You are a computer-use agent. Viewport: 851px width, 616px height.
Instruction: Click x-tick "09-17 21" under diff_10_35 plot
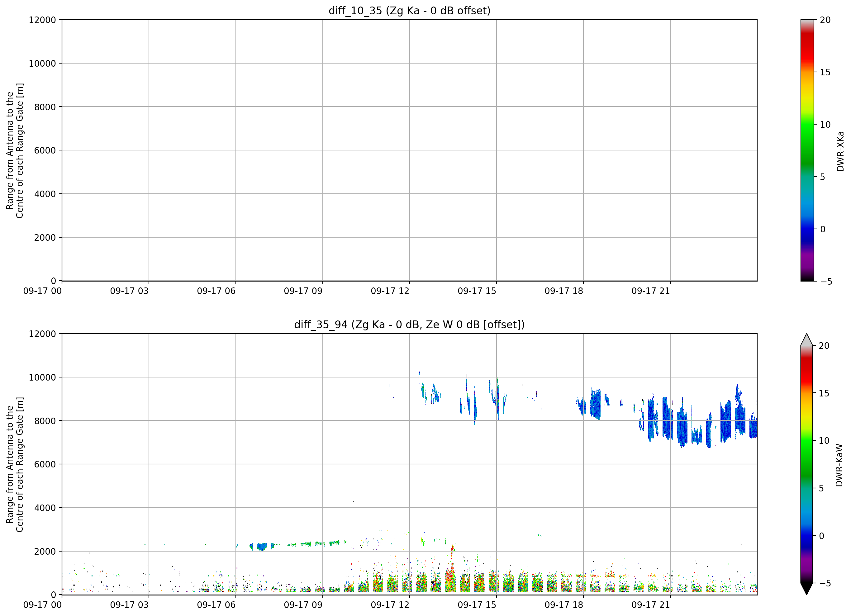click(x=651, y=291)
